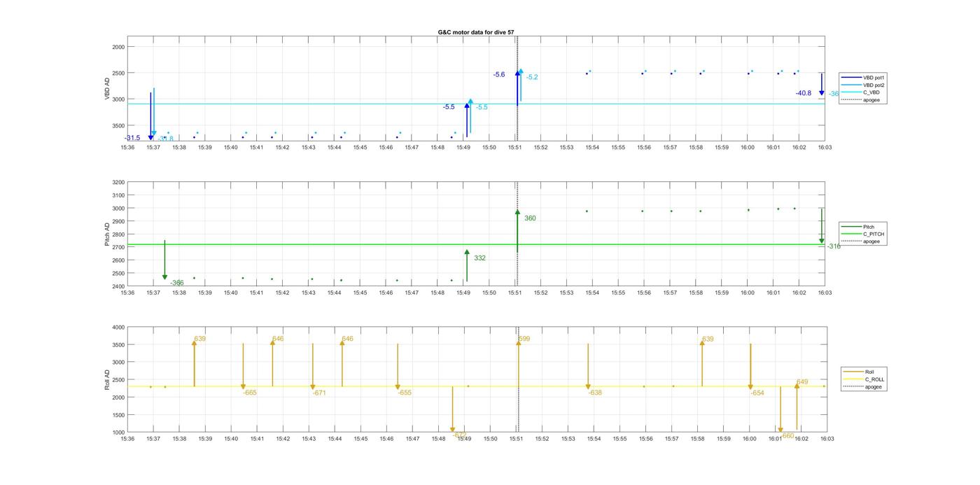Image resolution: width=980 pixels, height=485 pixels.
Task: Click the '-31.5' VBD data label
Action: coord(132,138)
